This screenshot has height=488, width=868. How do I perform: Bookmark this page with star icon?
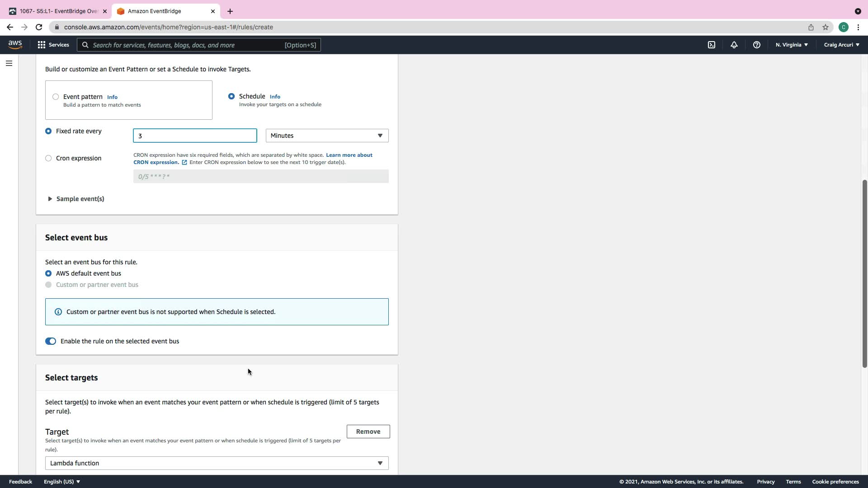click(x=826, y=27)
